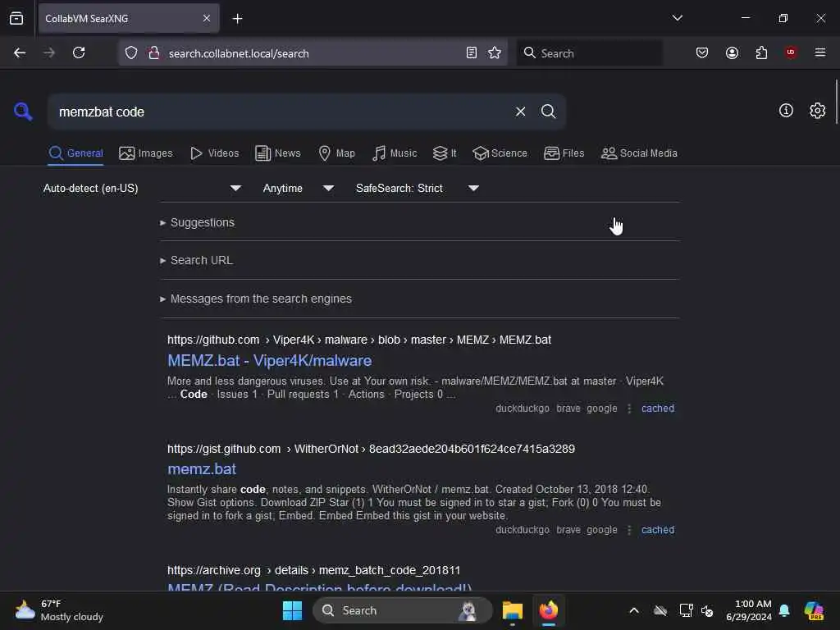
Task: Switch to the Videos category tab
Action: 214,153
